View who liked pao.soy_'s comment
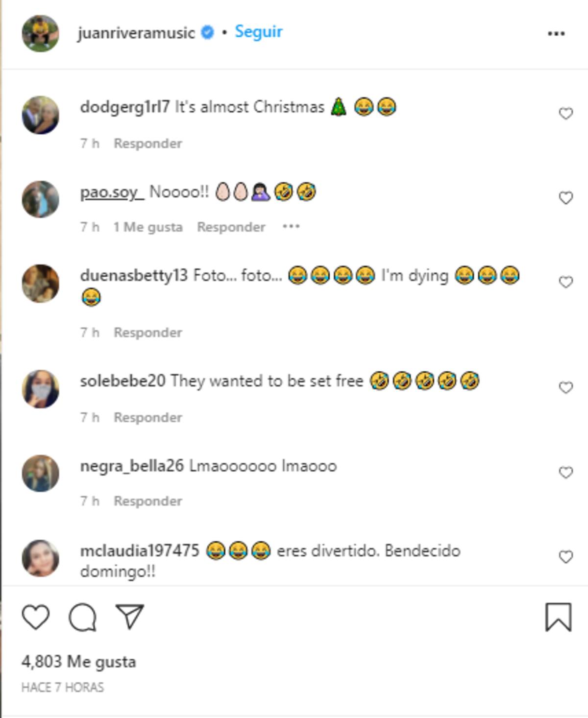Image resolution: width=588 pixels, height=718 pixels. pos(147,227)
